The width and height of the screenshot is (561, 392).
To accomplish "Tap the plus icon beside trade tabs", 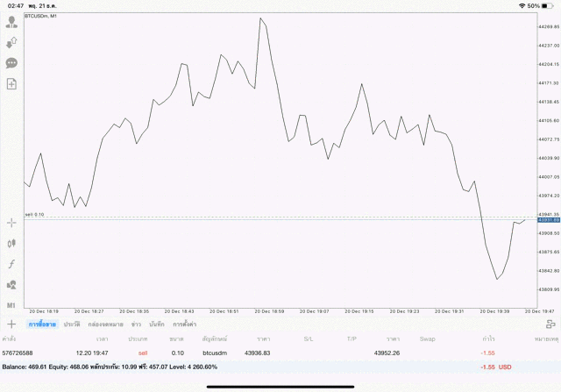I will point(11,324).
